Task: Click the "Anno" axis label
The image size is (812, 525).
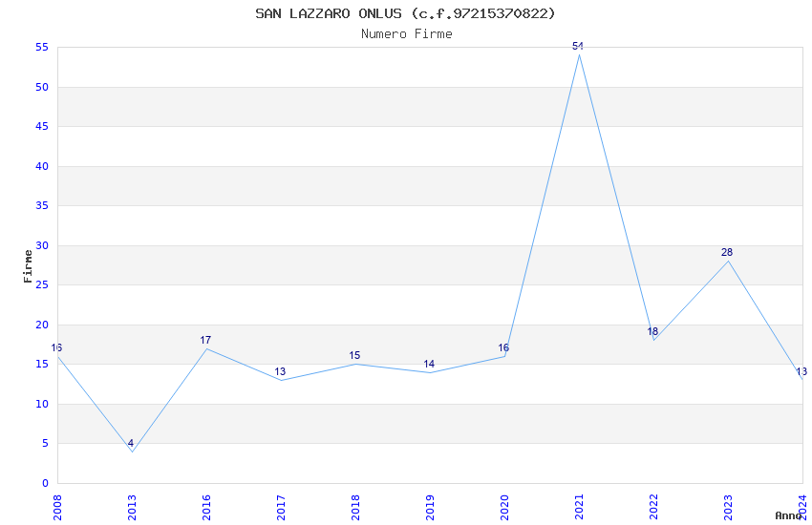Action: (x=788, y=515)
